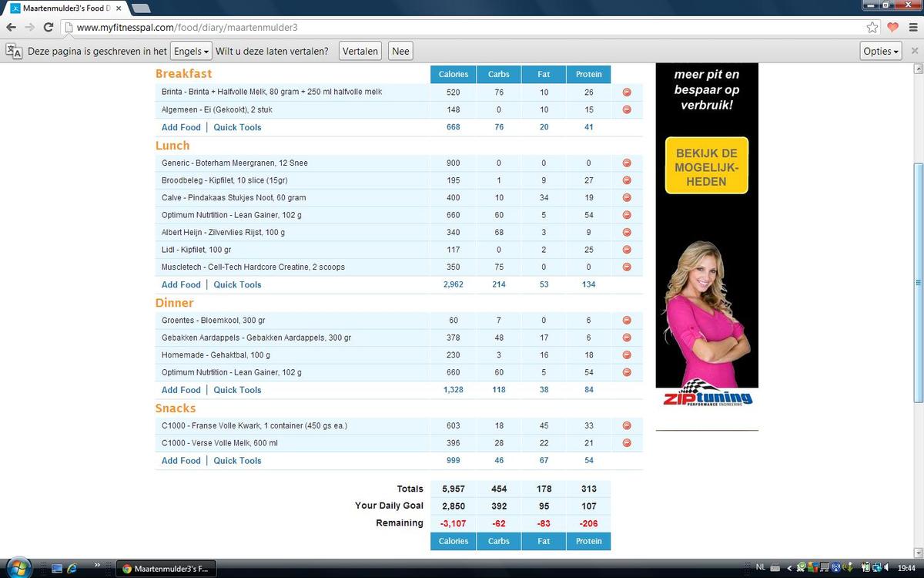
Task: Bookmark this page with the star icon
Action: (872, 28)
